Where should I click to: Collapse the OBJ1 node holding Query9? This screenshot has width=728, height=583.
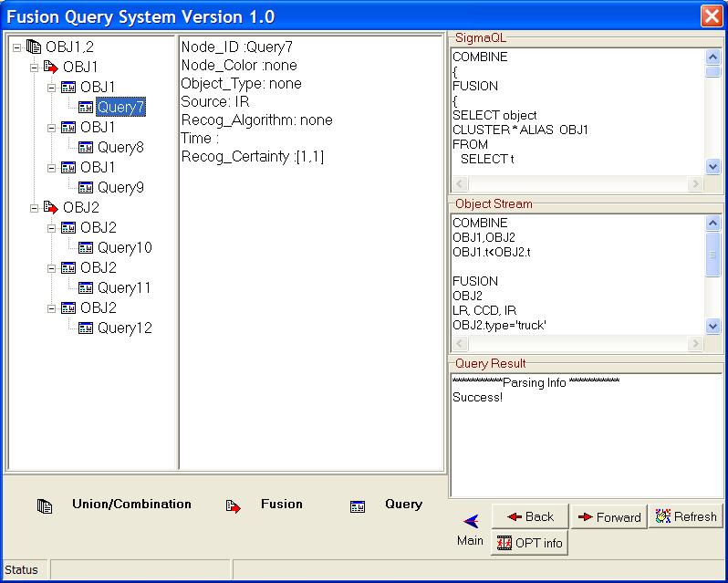51,168
